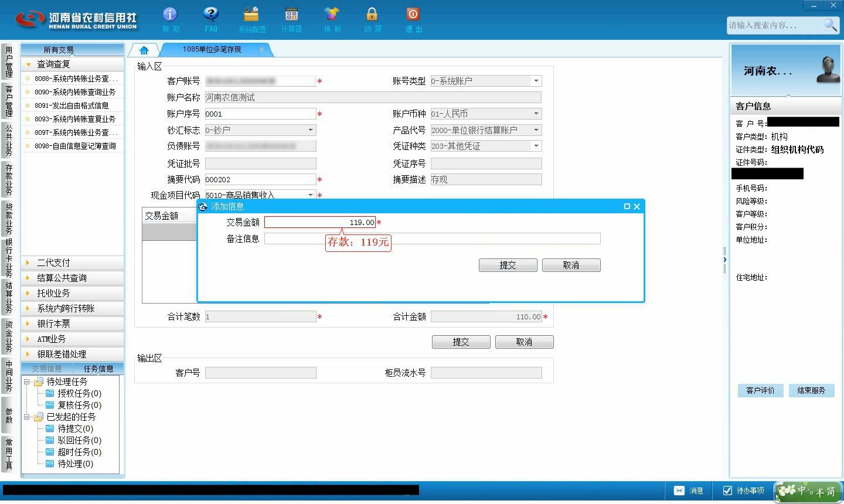The width and height of the screenshot is (844, 504).
Task: Open the 存款业务 vertical tab
Action: [9, 179]
